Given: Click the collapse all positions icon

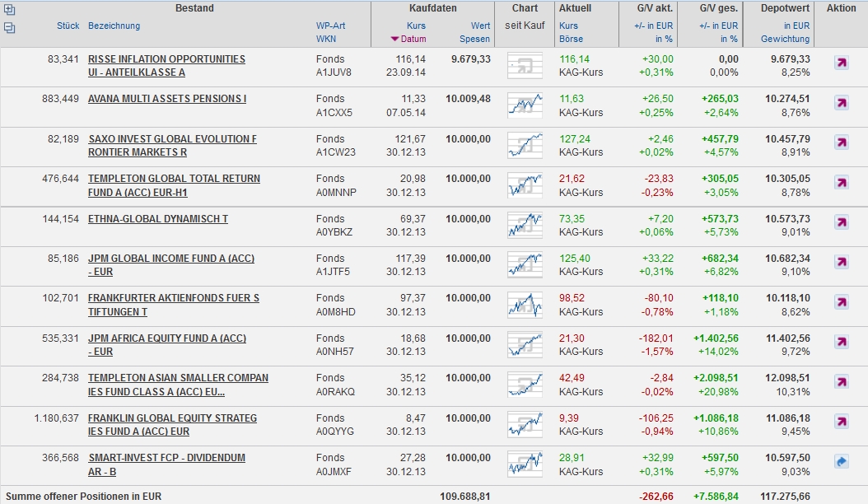Looking at the screenshot, I should (9, 27).
